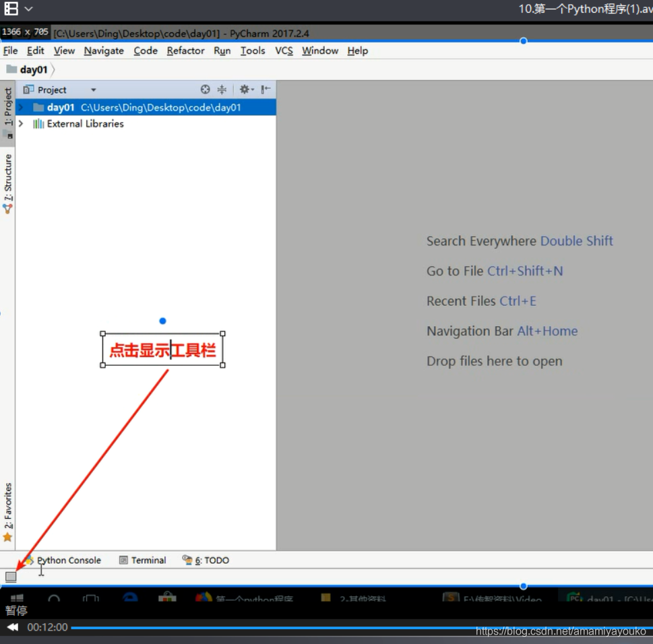This screenshot has height=644, width=653.
Task: Click the day01 folder icon in project tree
Action: [x=38, y=107]
